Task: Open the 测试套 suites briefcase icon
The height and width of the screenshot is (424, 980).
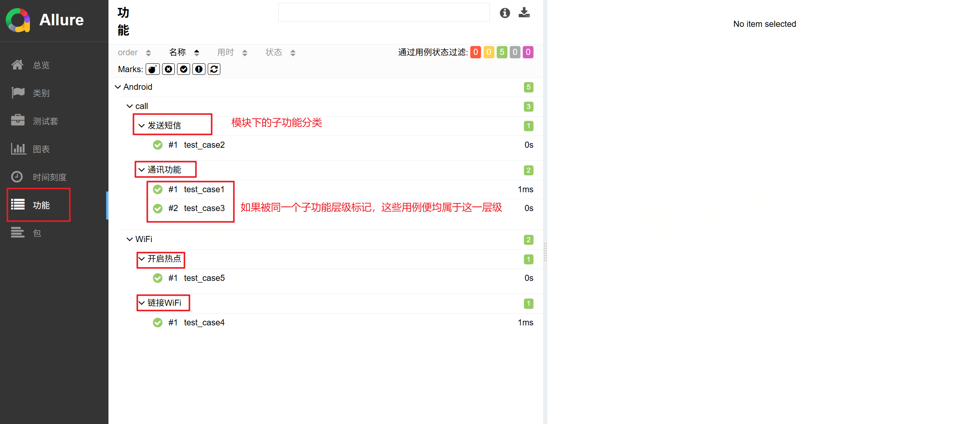Action: pos(18,120)
